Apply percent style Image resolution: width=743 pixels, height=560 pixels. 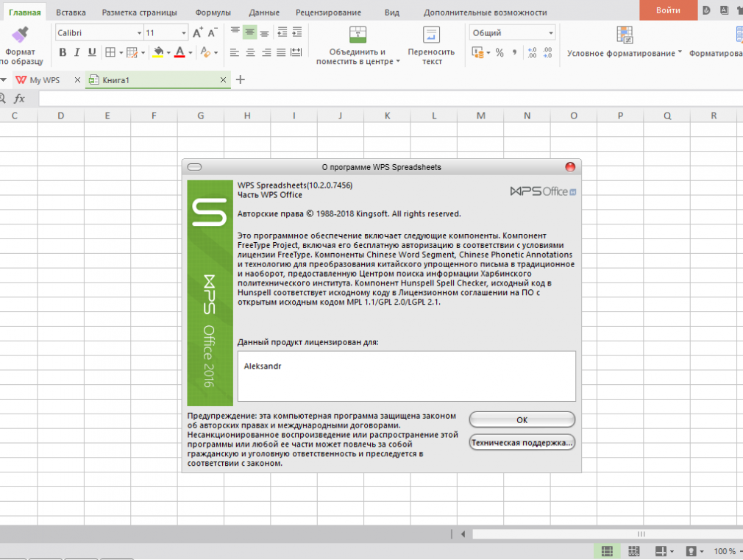[x=500, y=53]
